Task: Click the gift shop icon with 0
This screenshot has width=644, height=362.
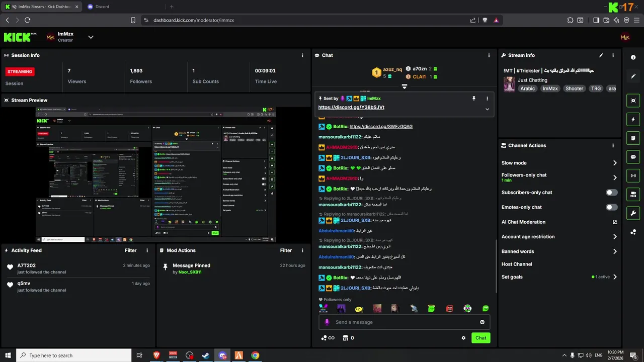Action: coord(348,338)
